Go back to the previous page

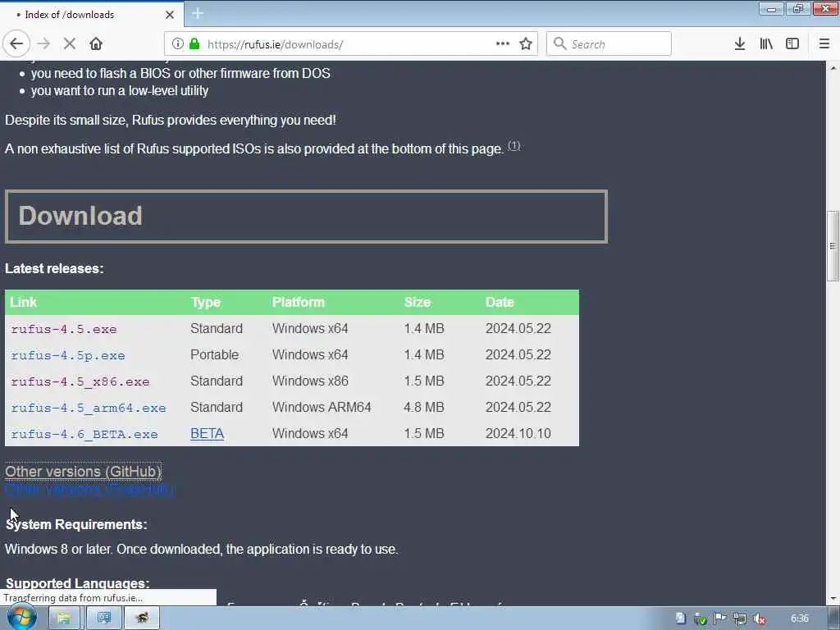point(16,44)
